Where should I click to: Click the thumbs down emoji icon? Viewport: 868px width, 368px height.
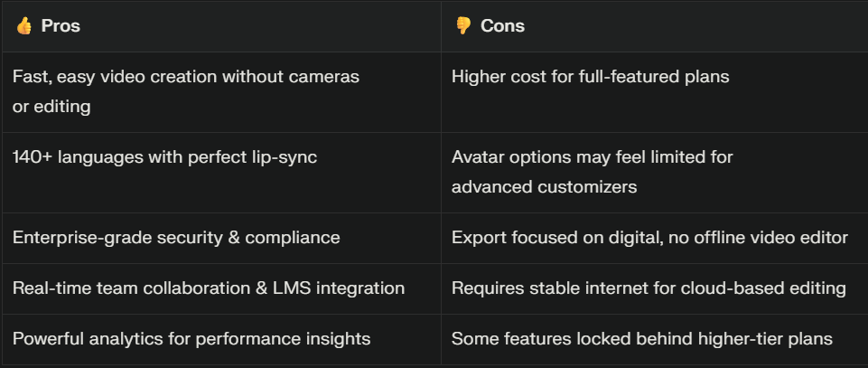click(462, 25)
